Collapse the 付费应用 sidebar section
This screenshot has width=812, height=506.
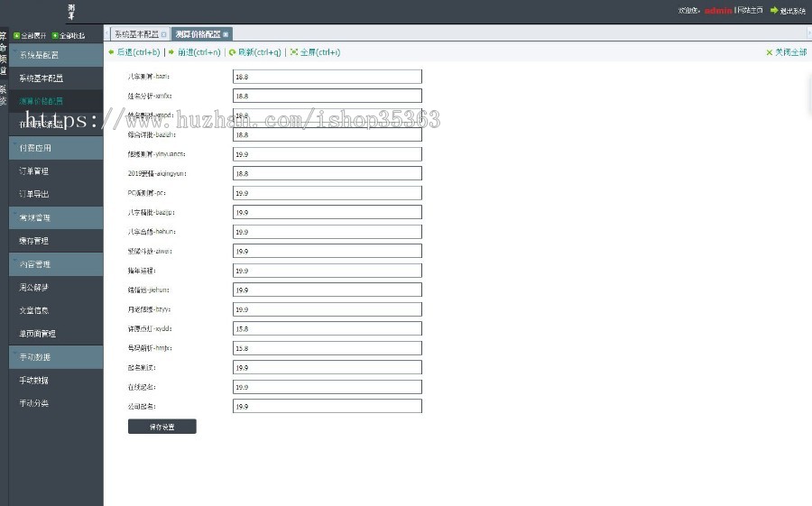56,147
